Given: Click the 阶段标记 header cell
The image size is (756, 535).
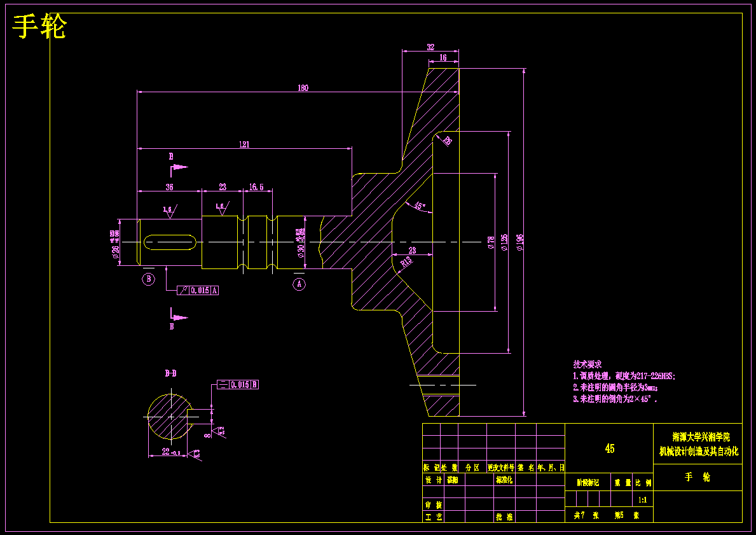Looking at the screenshot, I should (x=588, y=482).
